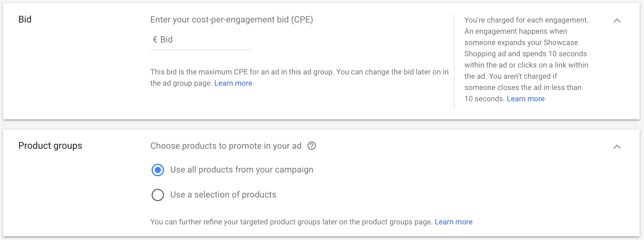Click the Bid section heading
This screenshot has width=644, height=240.
click(25, 19)
